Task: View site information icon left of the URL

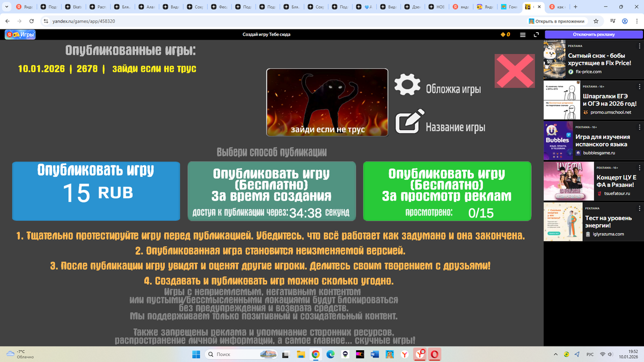Action: click(46, 21)
